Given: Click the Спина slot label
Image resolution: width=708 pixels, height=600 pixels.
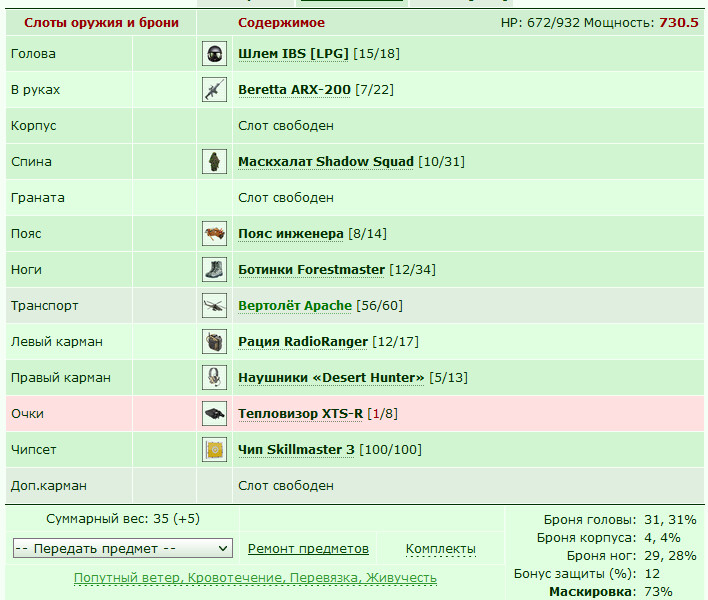Looking at the screenshot, I should click(31, 162).
